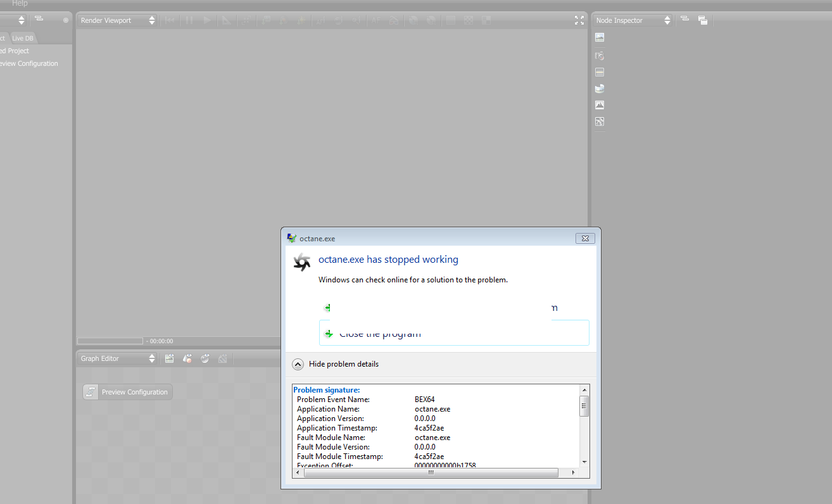The height and width of the screenshot is (504, 832).
Task: Click the stacked windows icon beside Node Inspector
Action: pos(703,20)
